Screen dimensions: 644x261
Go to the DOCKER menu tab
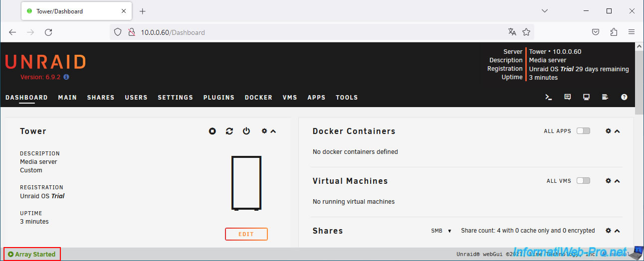(258, 98)
